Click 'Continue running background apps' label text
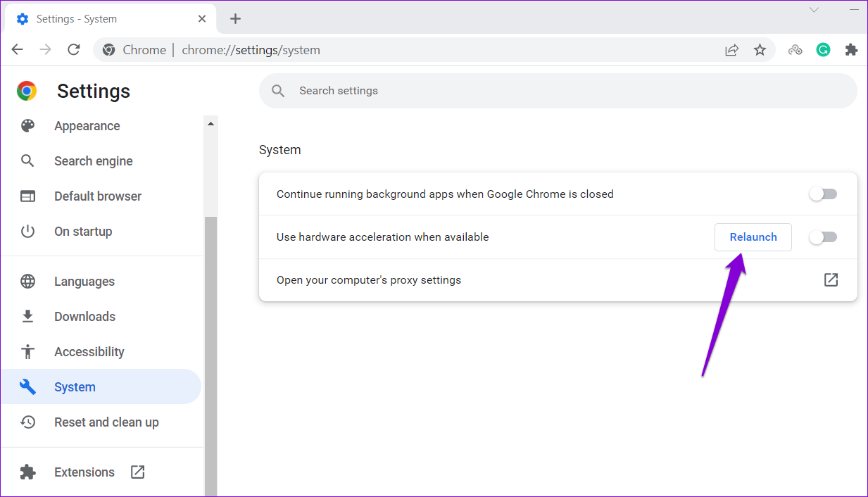 click(x=446, y=194)
